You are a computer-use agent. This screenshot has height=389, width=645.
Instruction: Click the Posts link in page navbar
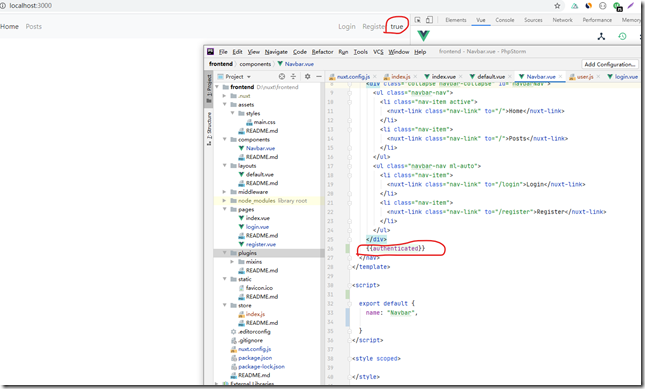(34, 26)
